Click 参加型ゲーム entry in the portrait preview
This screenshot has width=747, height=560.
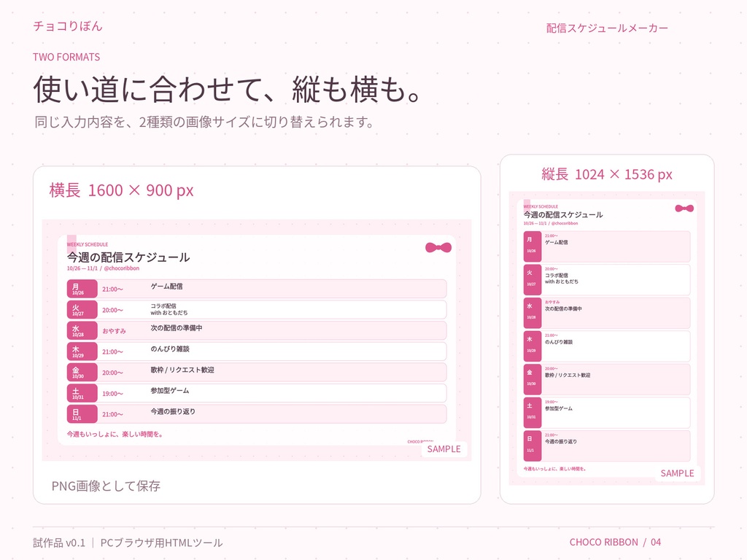click(559, 408)
